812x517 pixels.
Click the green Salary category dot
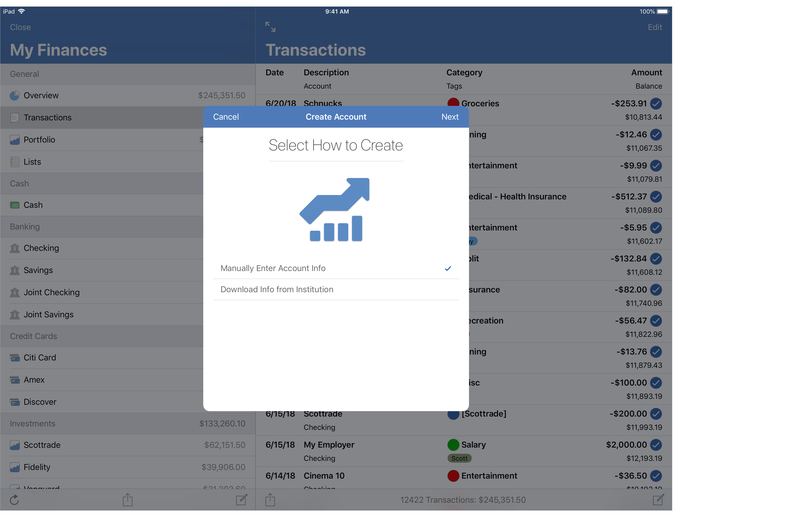coord(453,445)
